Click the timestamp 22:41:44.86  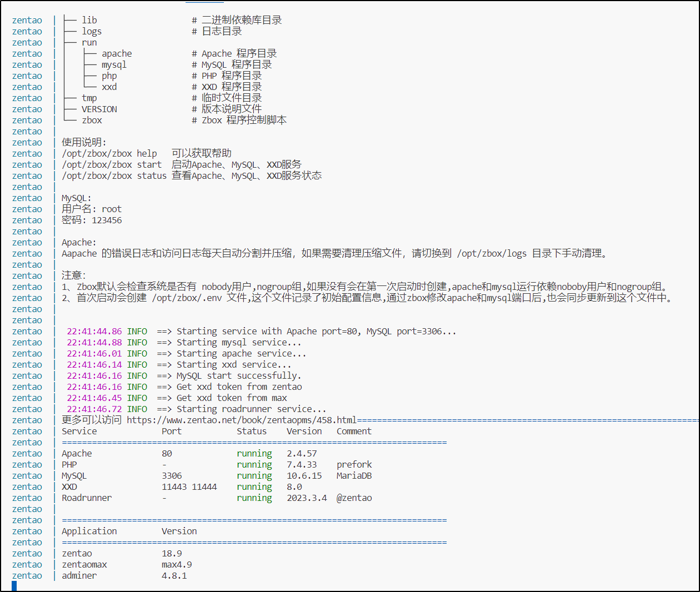(x=94, y=331)
